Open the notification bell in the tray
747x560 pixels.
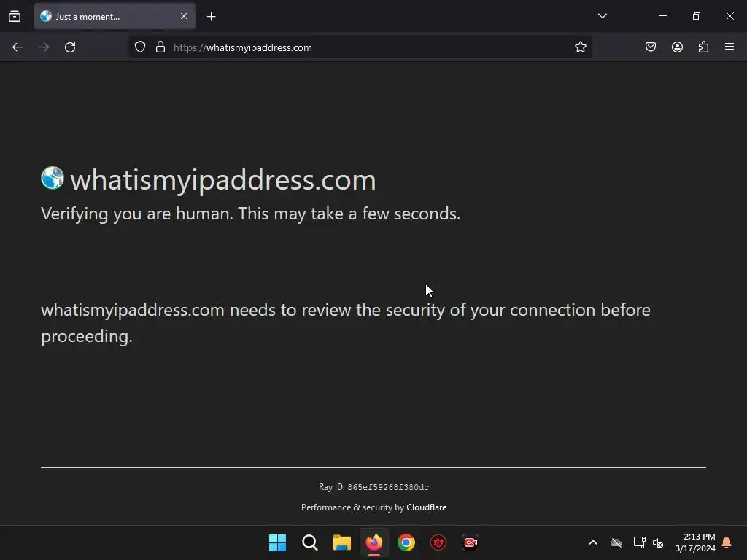coord(727,542)
